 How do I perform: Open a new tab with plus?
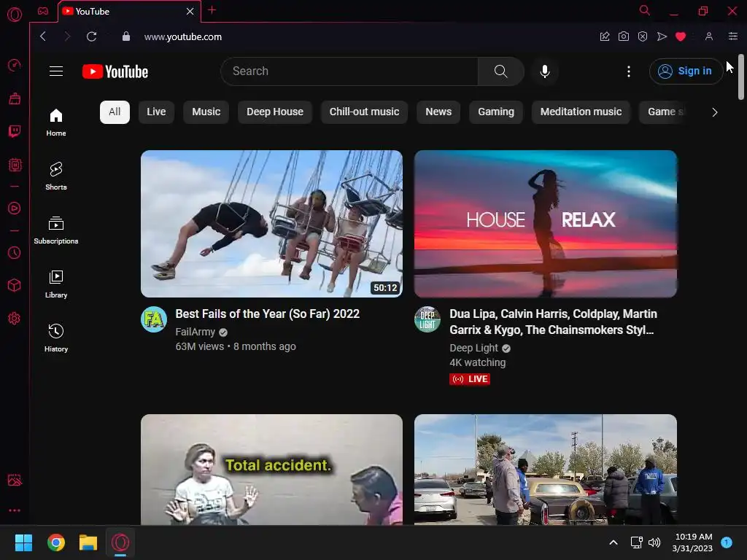tap(212, 10)
